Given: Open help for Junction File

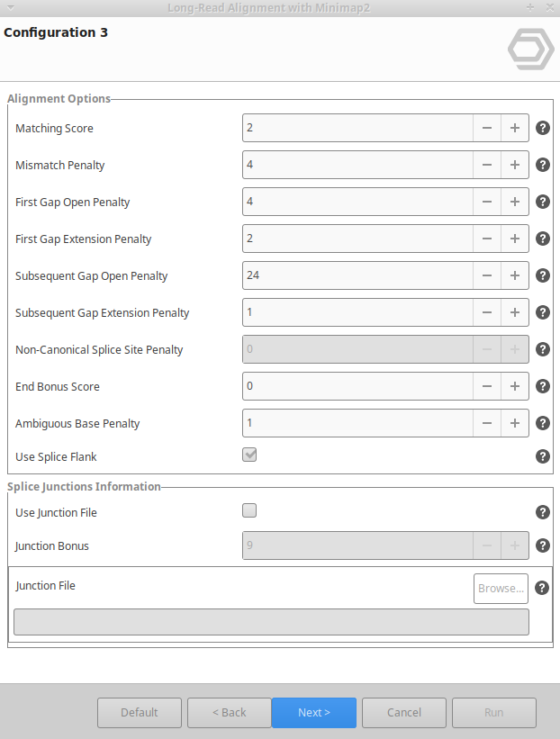Looking at the screenshot, I should point(541,588).
